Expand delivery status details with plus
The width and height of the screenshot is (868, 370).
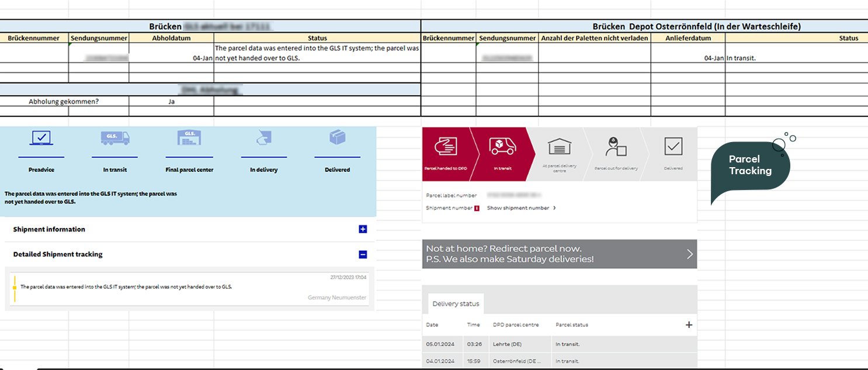click(689, 325)
